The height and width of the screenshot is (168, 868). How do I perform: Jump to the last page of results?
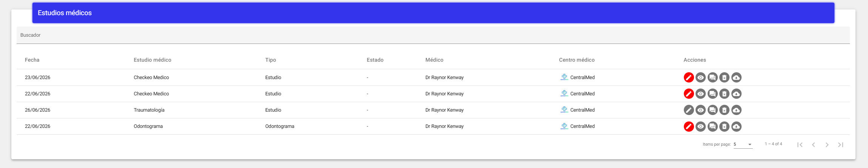tap(840, 145)
